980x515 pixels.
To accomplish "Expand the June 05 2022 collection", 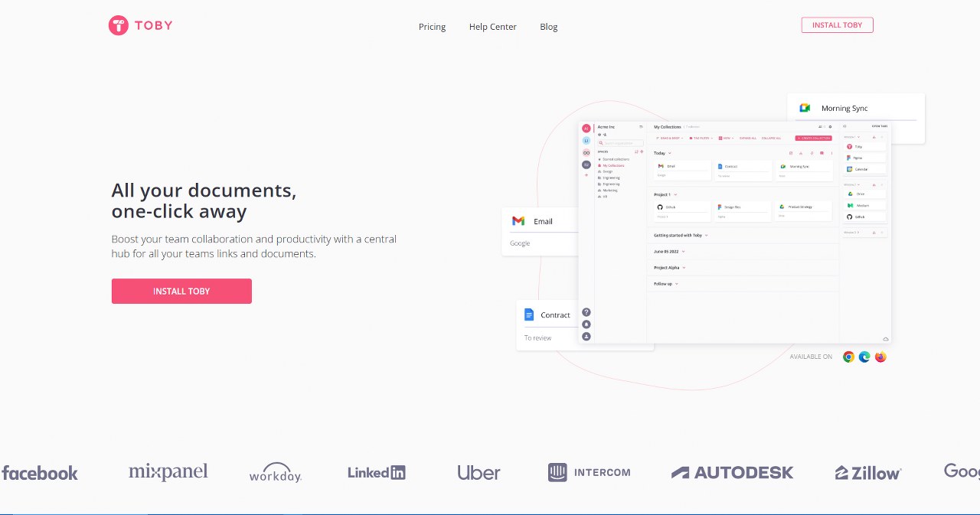I will coord(683,251).
